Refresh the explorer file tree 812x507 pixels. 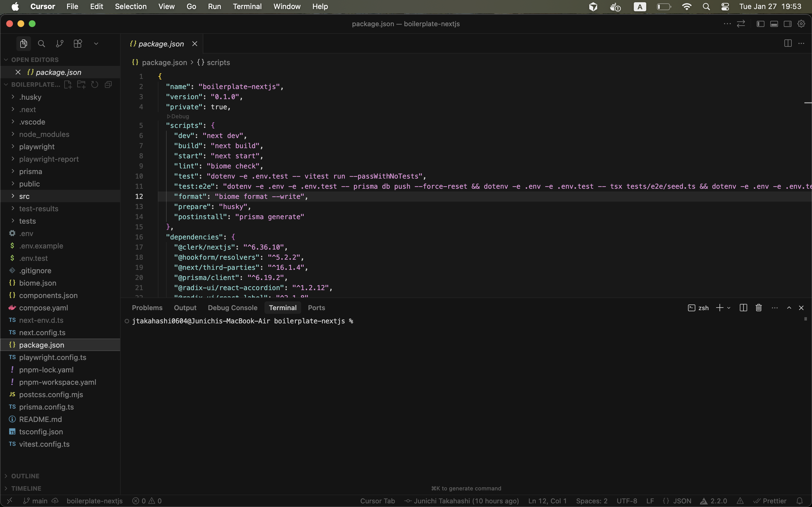point(95,84)
